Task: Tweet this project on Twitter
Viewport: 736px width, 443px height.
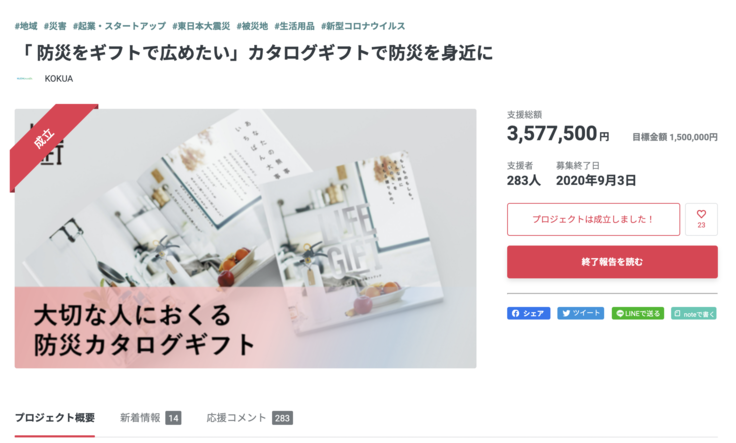Action: point(580,313)
